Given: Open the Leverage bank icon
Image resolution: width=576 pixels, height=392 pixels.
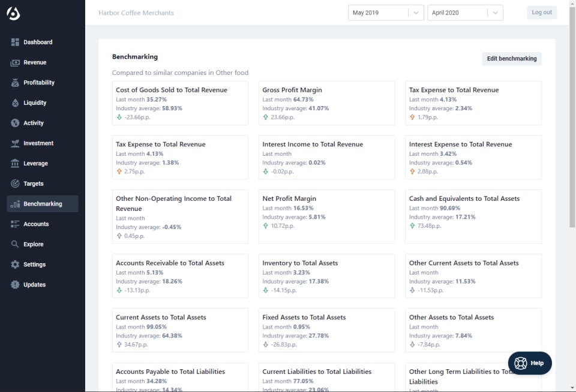Looking at the screenshot, I should coord(15,164).
